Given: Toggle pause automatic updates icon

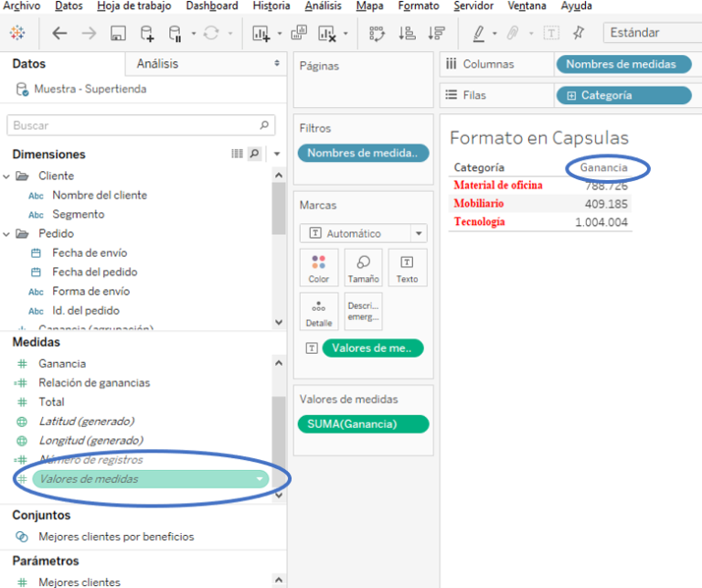Looking at the screenshot, I should click(175, 34).
